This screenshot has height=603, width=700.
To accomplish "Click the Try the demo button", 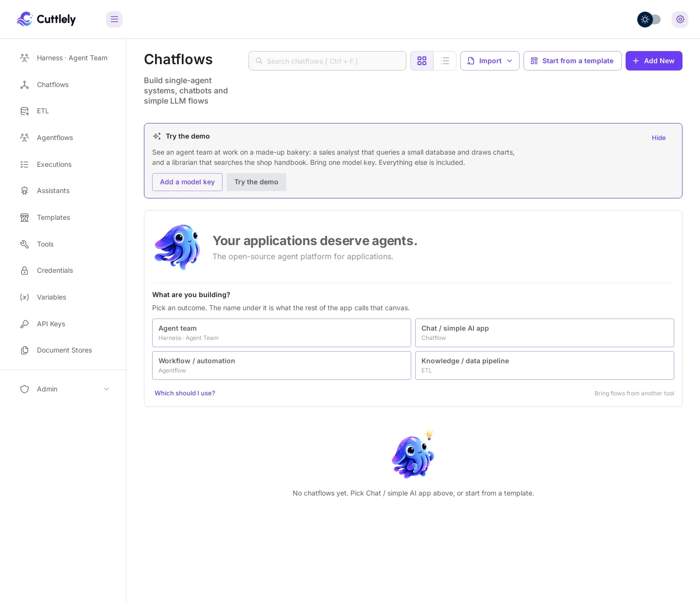I will (256, 182).
